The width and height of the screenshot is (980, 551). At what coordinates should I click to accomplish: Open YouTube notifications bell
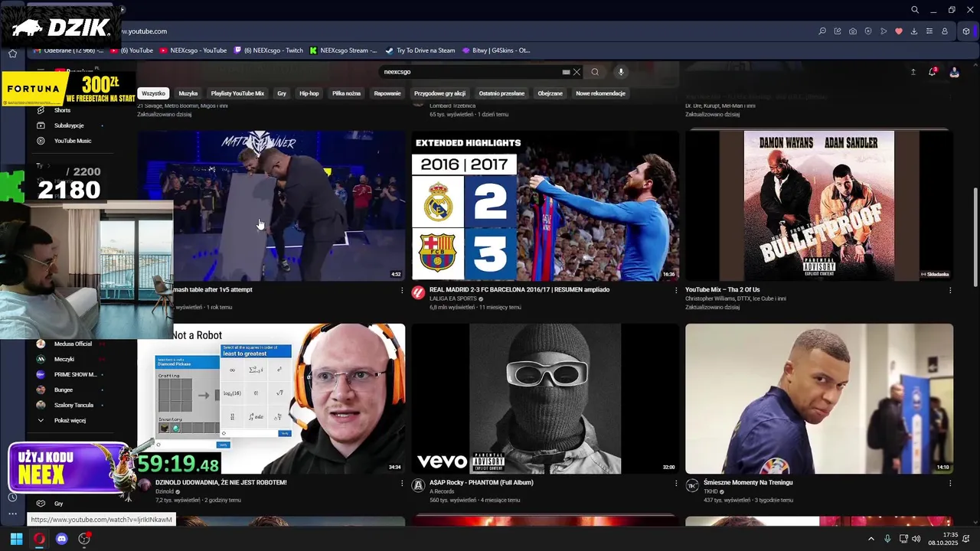click(x=933, y=72)
